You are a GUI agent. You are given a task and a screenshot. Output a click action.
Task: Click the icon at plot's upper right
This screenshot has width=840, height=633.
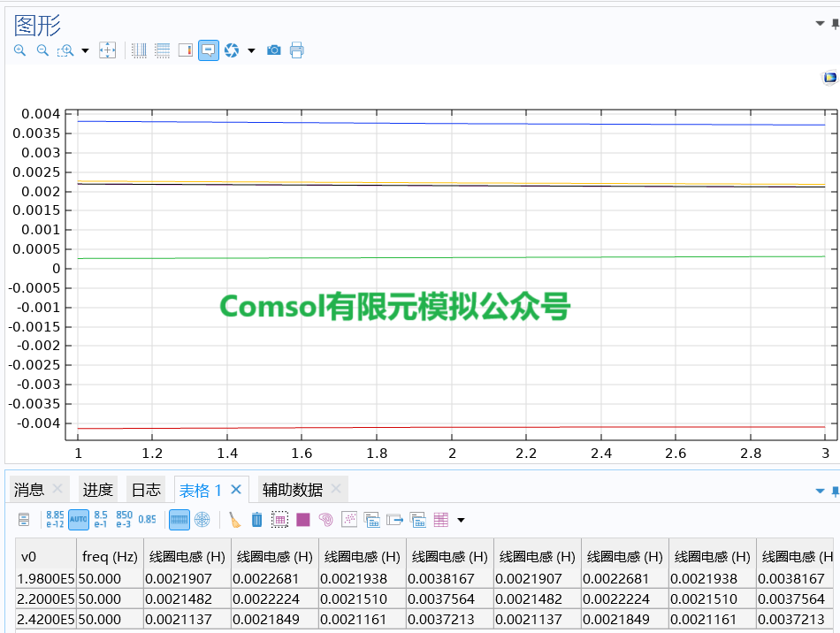(829, 78)
